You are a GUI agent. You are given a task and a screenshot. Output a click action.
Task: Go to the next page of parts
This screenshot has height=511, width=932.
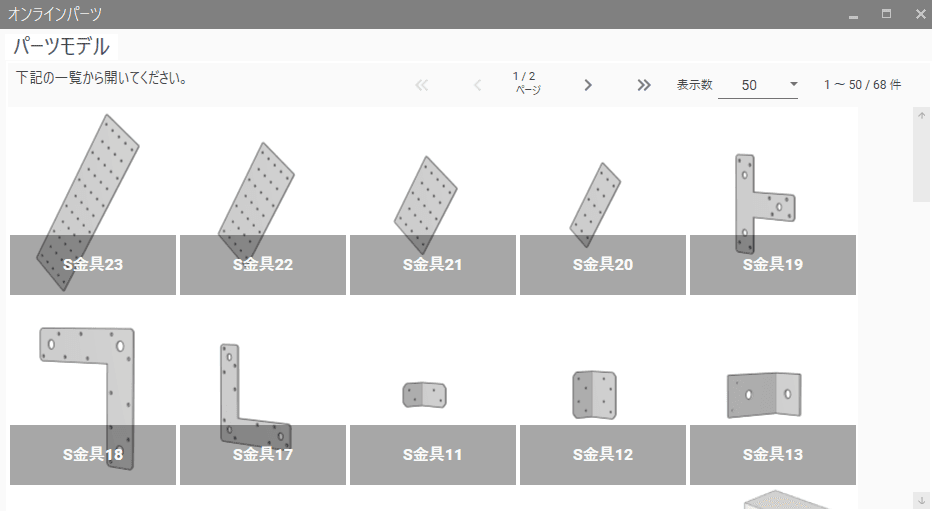[588, 85]
